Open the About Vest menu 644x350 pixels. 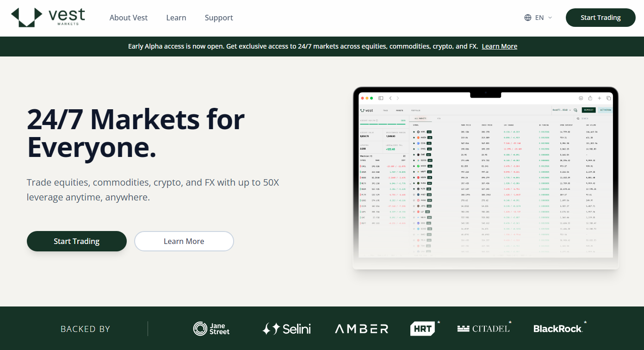pos(129,18)
